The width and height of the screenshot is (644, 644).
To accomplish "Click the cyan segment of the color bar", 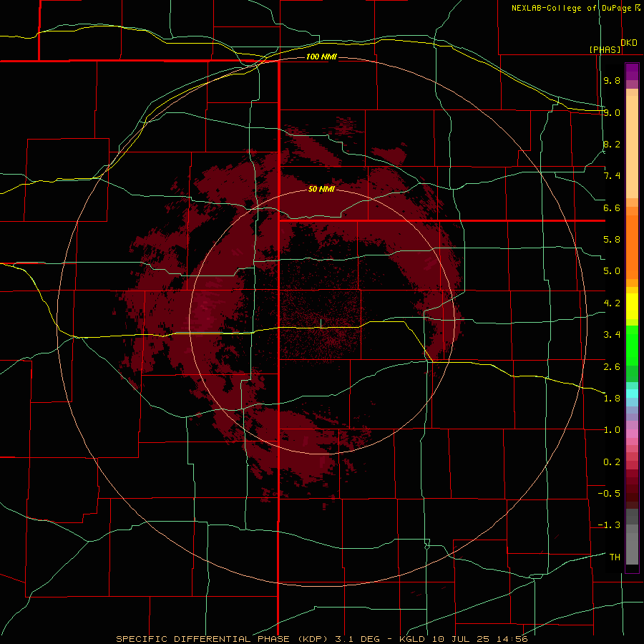I will click(x=632, y=394).
